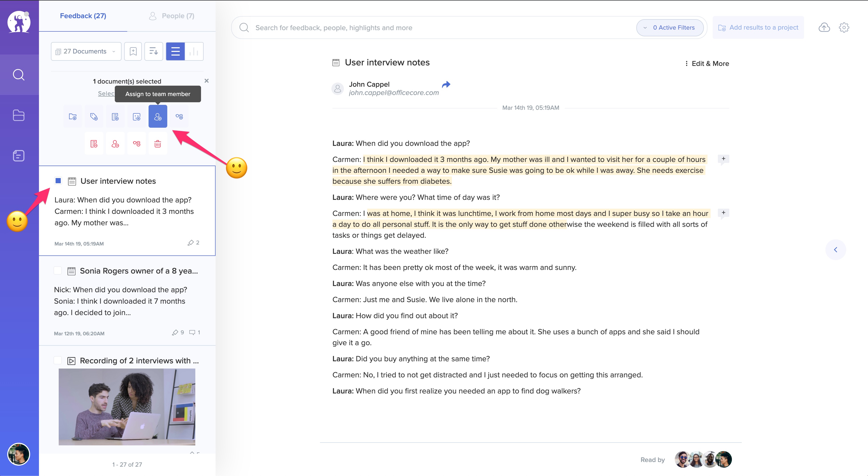Click the Select all link
Viewport: 868px width, 476px height.
106,94
